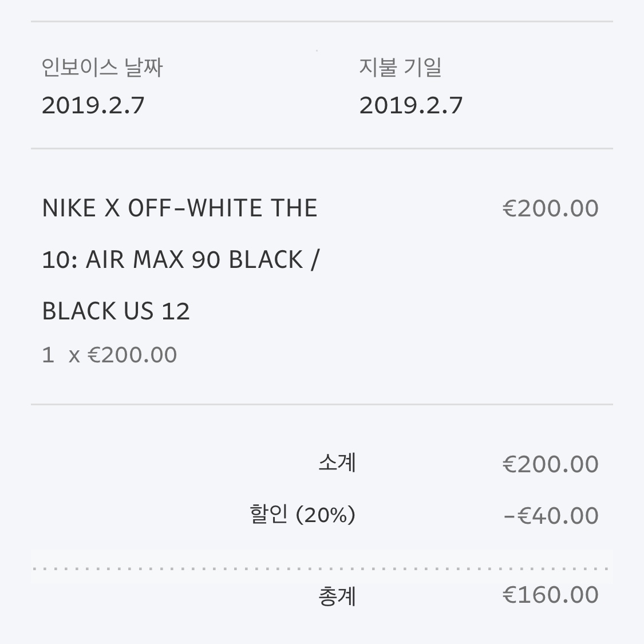Click the 인보이스 날짜 label
Screen dimensions: 644x644
[x=102, y=68]
